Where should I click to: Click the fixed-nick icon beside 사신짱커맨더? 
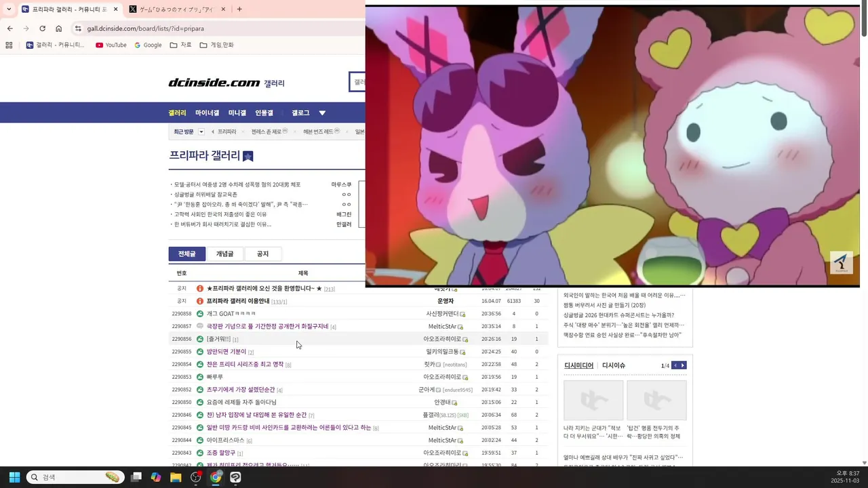tap(462, 314)
